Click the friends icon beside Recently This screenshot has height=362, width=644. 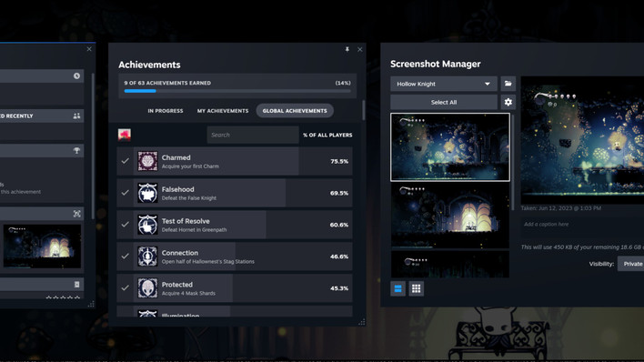pyautogui.click(x=76, y=116)
